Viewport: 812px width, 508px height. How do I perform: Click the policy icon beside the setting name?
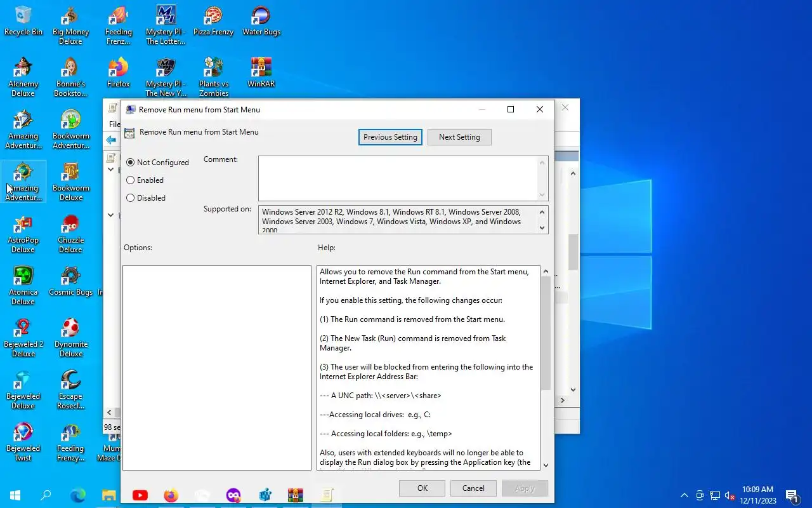pyautogui.click(x=129, y=133)
